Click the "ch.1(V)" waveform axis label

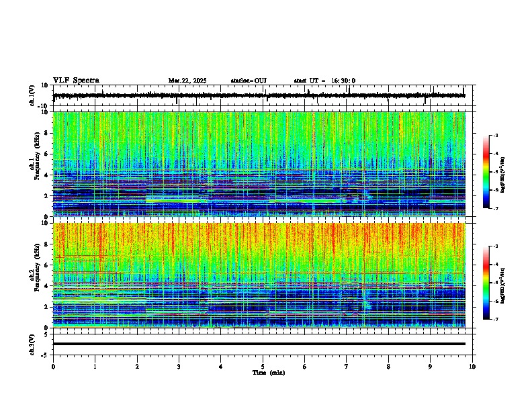click(32, 95)
